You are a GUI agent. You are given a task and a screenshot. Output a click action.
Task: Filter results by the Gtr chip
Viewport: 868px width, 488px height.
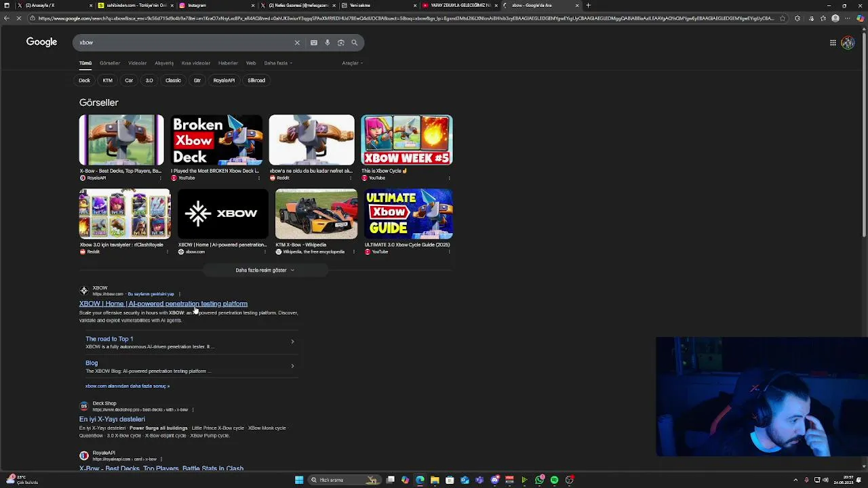point(197,81)
